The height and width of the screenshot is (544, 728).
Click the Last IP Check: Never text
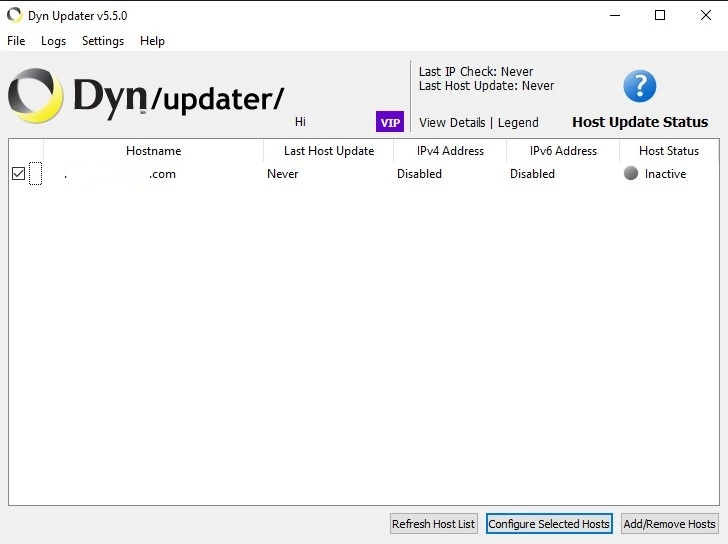pyautogui.click(x=476, y=71)
